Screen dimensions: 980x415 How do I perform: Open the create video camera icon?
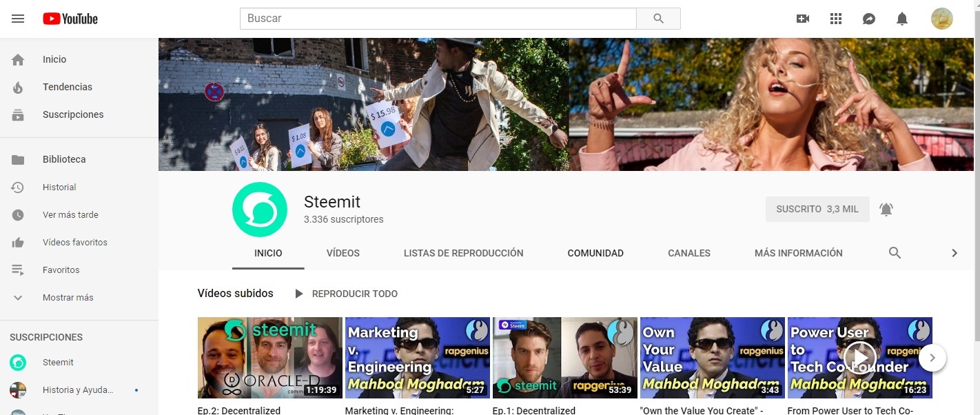pos(803,19)
